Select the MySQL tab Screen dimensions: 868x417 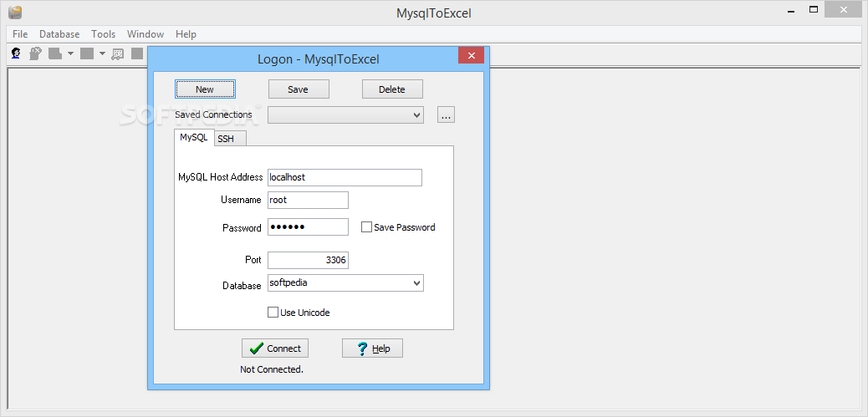[x=194, y=137]
